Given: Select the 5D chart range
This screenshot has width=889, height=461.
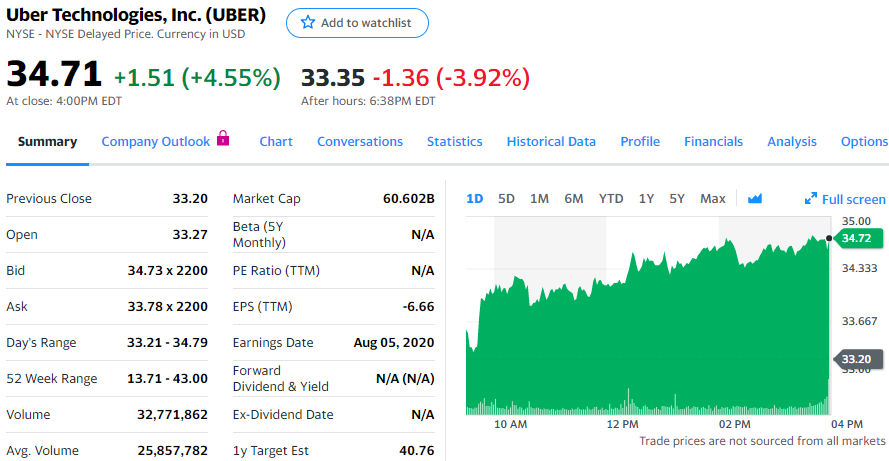Looking at the screenshot, I should pyautogui.click(x=506, y=198).
